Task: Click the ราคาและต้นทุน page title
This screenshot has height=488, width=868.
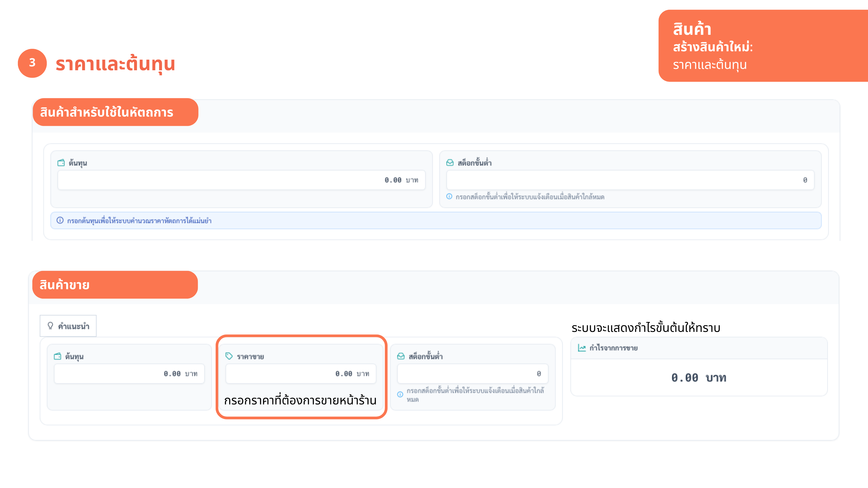Action: click(115, 64)
